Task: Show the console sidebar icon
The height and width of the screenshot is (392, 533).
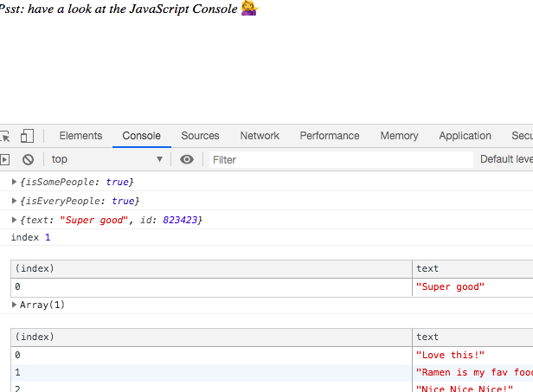Action: (x=4, y=159)
